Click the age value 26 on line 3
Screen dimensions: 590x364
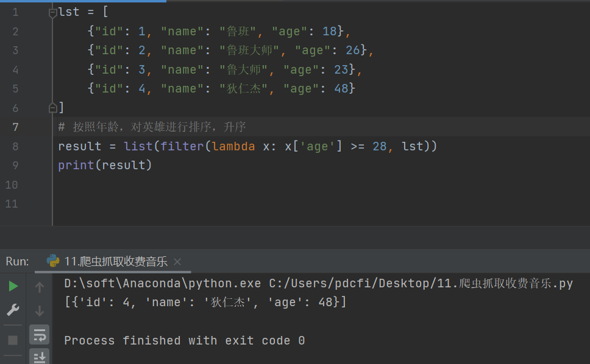[353, 50]
